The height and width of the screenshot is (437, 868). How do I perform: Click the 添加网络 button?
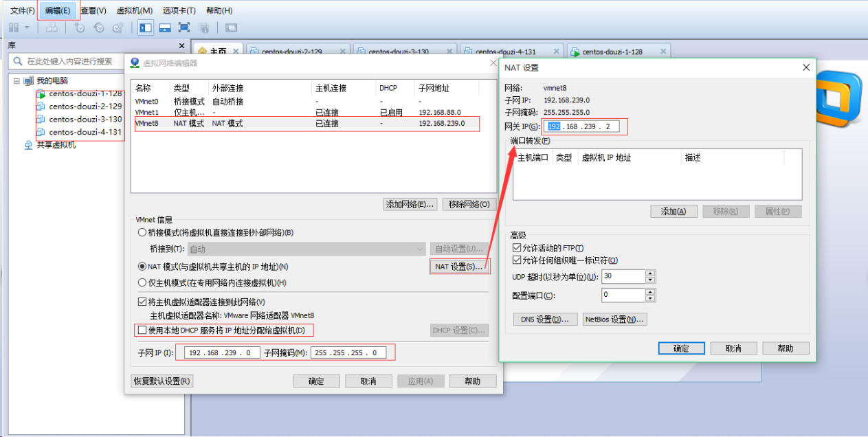tap(410, 204)
